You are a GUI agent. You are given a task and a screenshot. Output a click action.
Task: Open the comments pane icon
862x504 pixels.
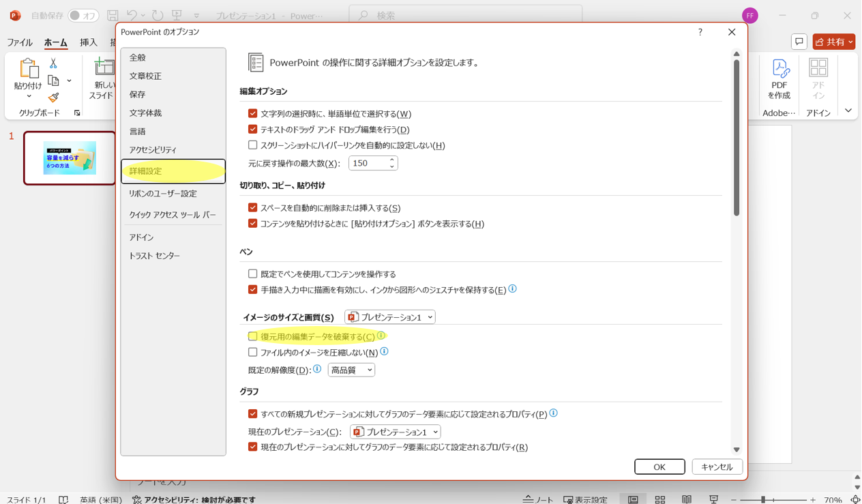click(799, 42)
